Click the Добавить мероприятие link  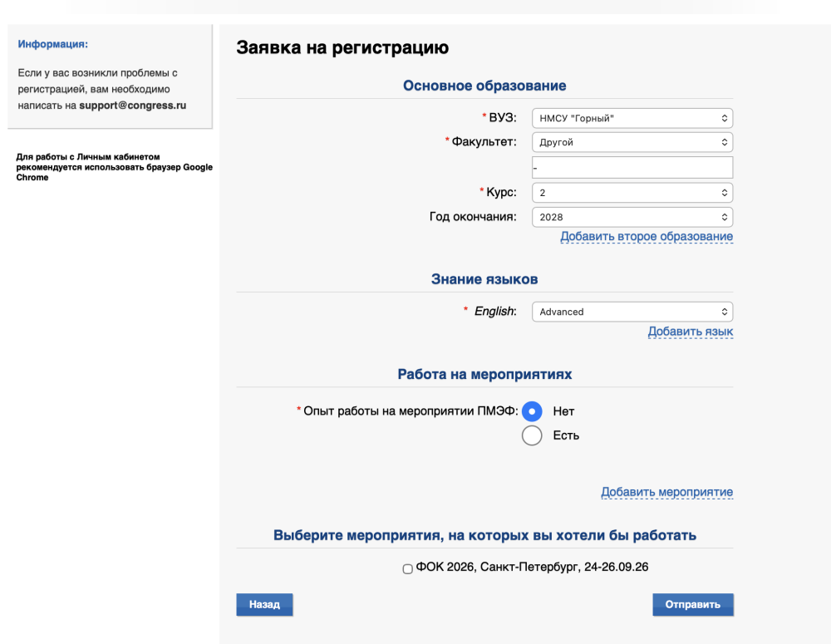pos(666,492)
